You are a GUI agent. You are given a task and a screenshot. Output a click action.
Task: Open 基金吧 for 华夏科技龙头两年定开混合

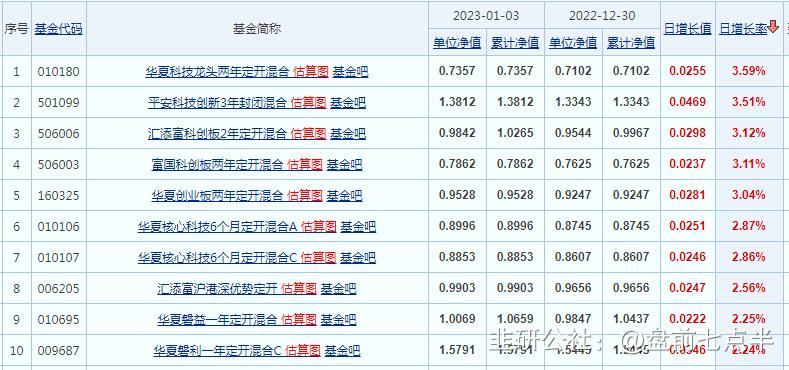[350, 71]
